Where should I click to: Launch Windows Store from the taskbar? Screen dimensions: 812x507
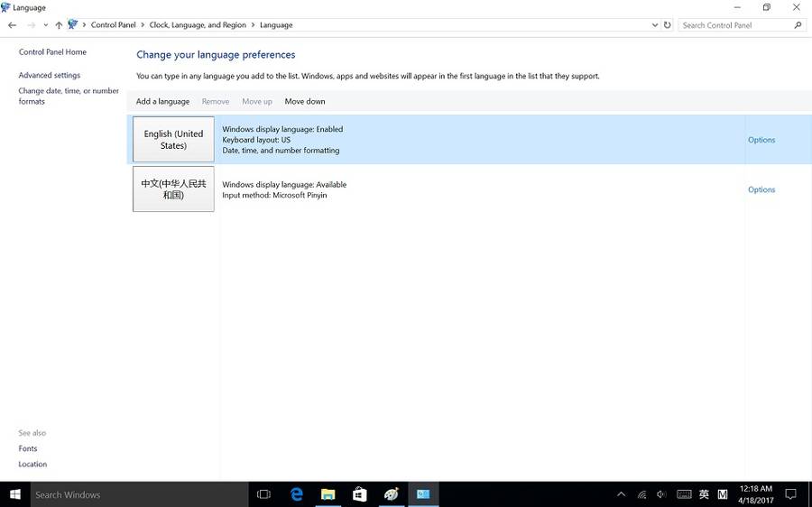tap(360, 494)
